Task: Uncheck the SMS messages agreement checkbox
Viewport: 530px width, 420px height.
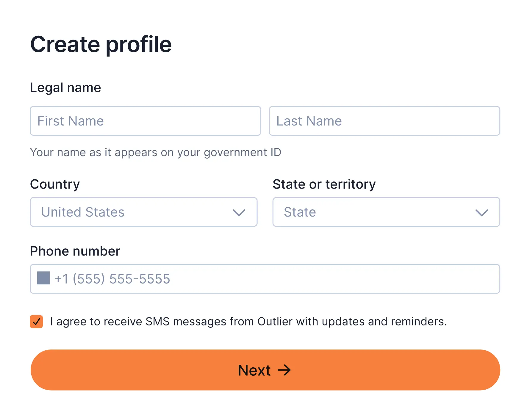Action: tap(36, 322)
